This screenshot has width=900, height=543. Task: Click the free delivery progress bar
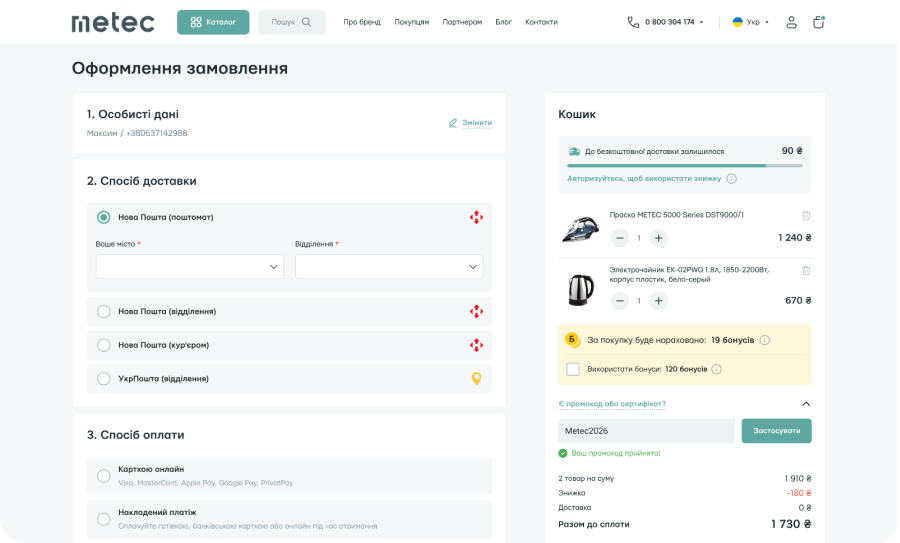point(685,165)
